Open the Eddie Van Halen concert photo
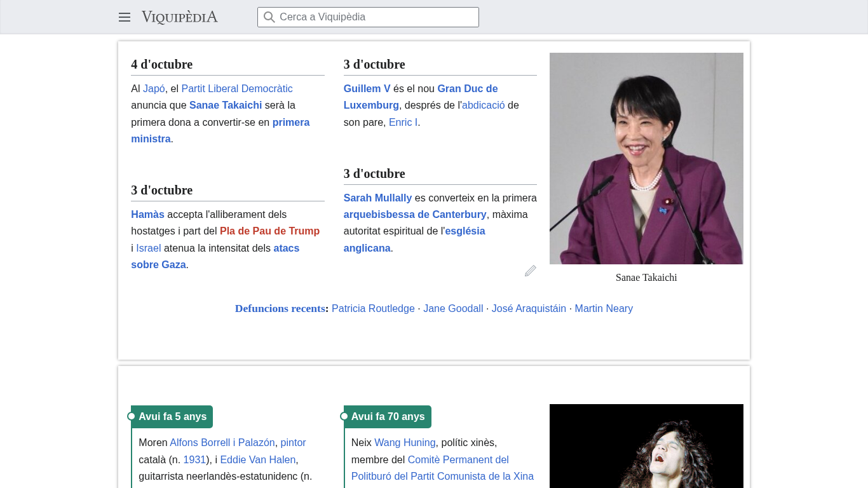This screenshot has width=868, height=488. click(x=646, y=446)
